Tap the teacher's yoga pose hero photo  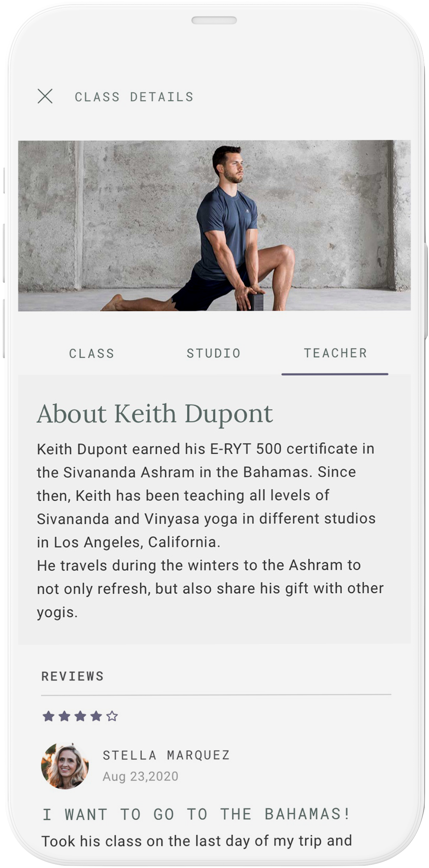(214, 225)
